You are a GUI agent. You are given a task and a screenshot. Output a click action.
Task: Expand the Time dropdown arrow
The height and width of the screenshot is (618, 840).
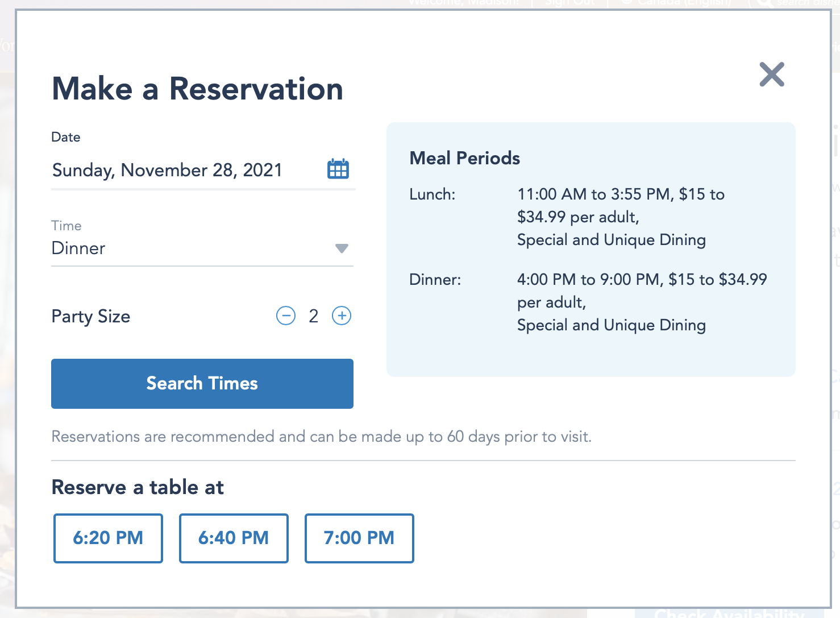tap(342, 248)
